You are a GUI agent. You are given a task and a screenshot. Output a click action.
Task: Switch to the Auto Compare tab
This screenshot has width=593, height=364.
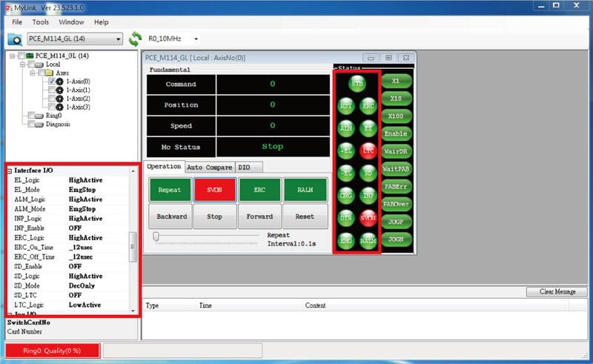[210, 168]
